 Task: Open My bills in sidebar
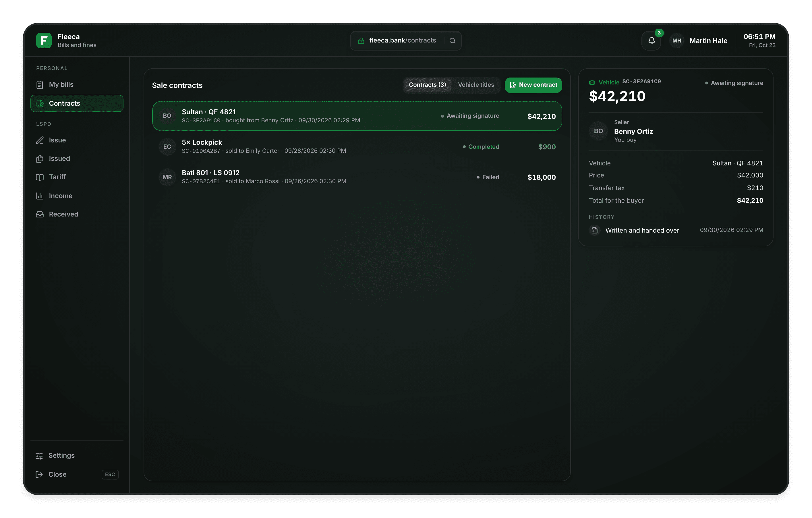click(x=77, y=85)
